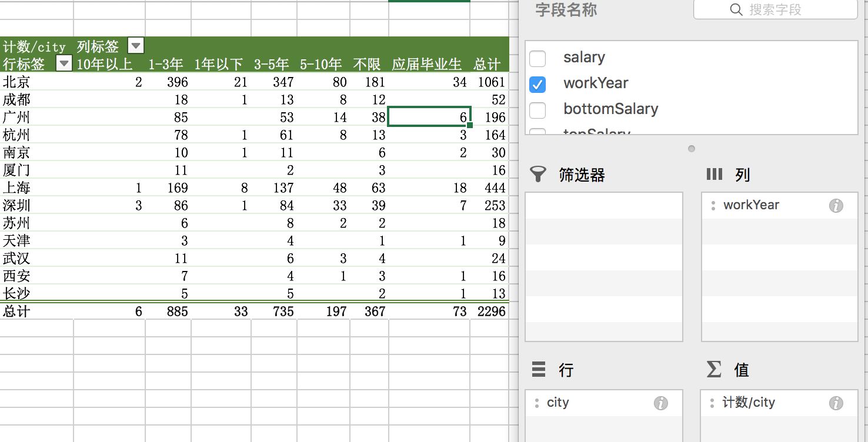Check the bottomSalary field checkbox
The image size is (868, 442).
[x=538, y=110]
